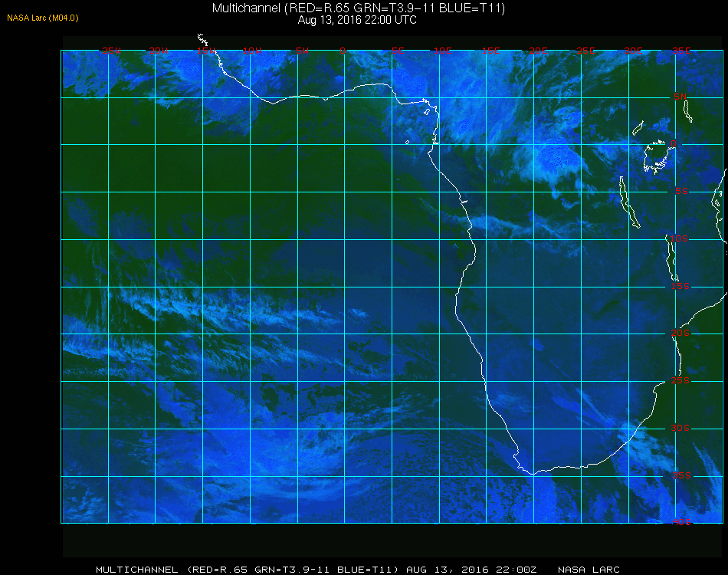Viewport: 728px width, 575px height.
Task: Click the "0" longitude label between 5W and 5E
Action: [x=343, y=51]
